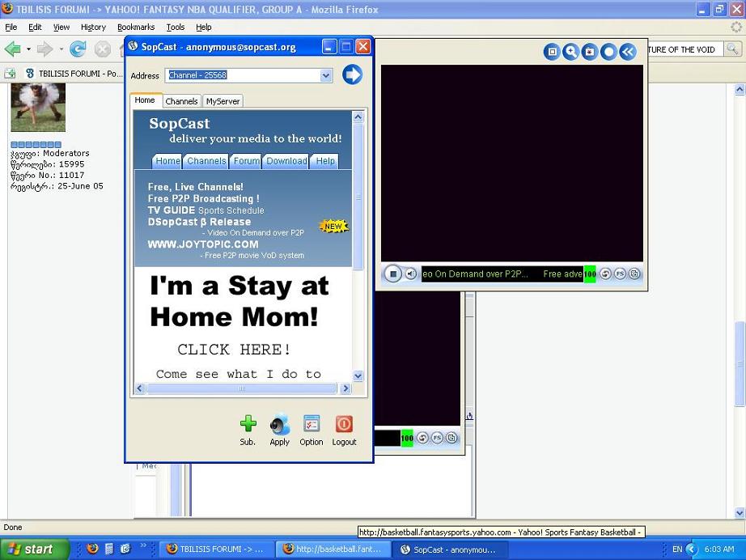
Task: Click the blue Go arrow beside SopCast address
Action: (352, 74)
